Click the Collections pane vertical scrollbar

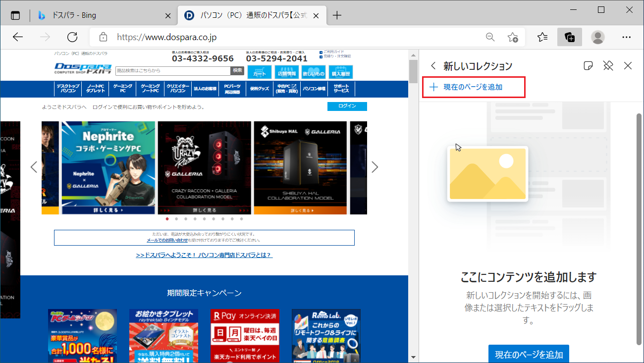[x=639, y=229]
